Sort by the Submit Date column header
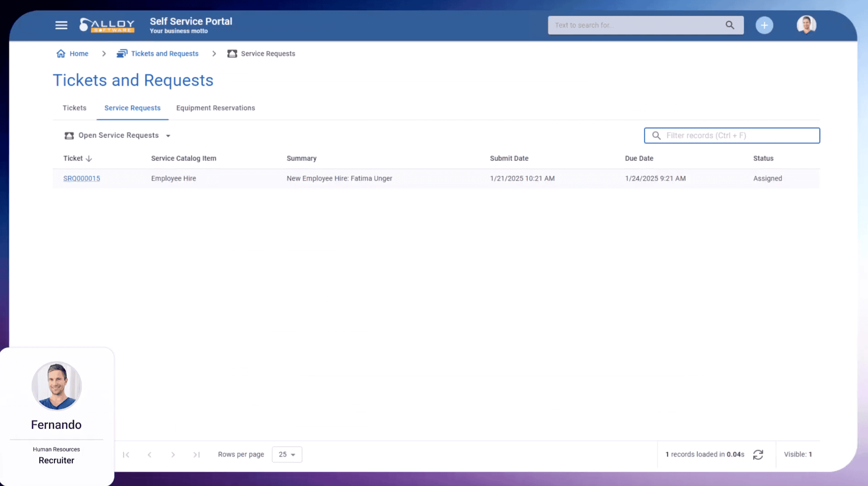 pyautogui.click(x=509, y=158)
